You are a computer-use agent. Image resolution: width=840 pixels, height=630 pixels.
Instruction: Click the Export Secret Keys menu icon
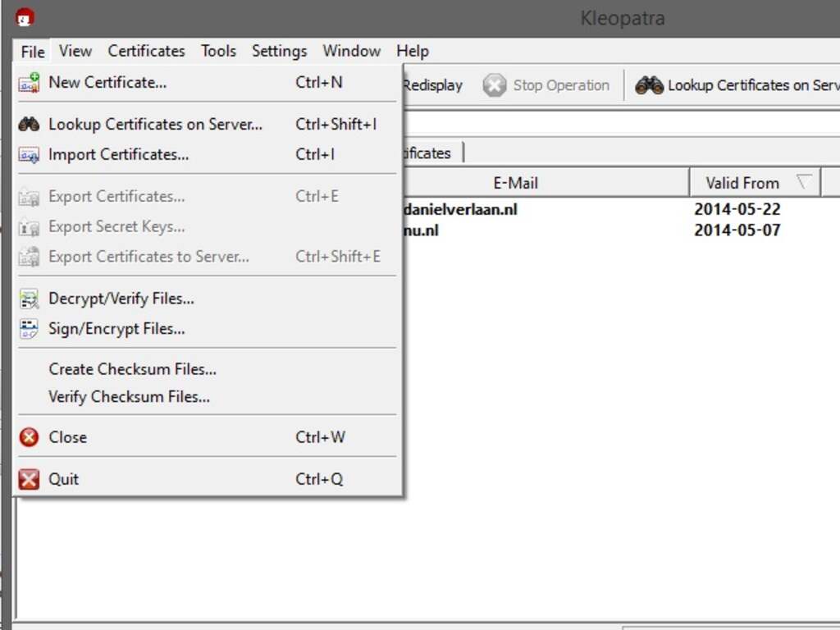(29, 227)
